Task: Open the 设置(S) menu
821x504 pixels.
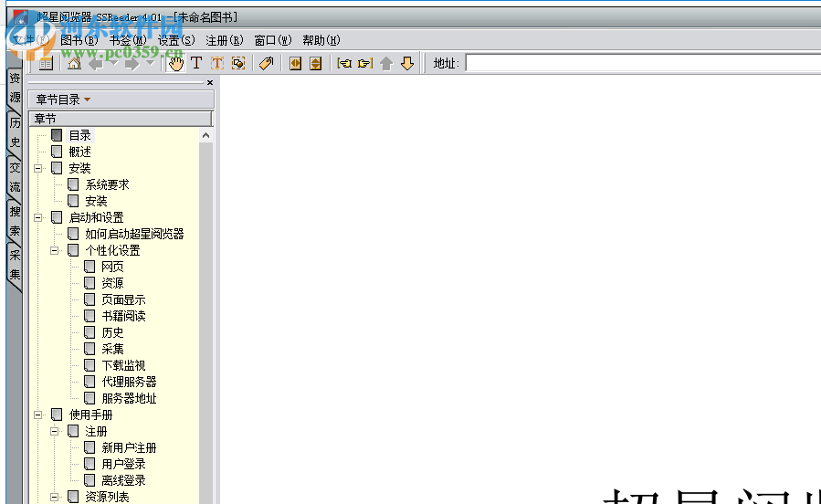Action: click(x=176, y=40)
